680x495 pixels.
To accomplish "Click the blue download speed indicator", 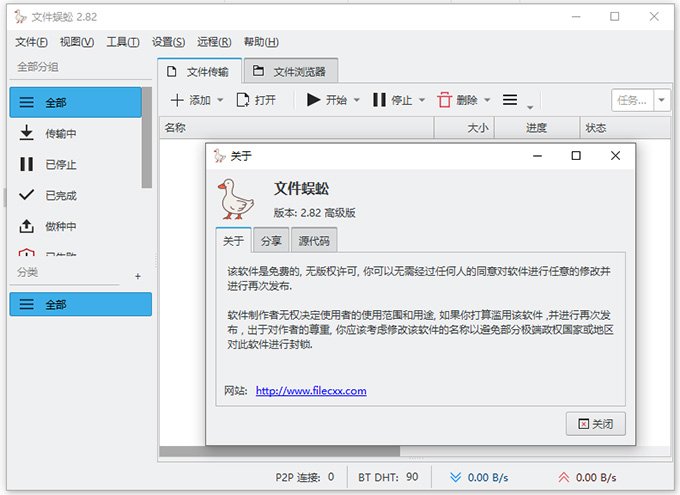I will point(479,477).
